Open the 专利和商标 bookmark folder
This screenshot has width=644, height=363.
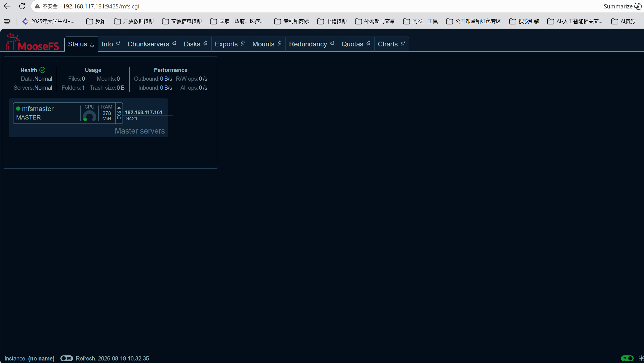pos(292,21)
